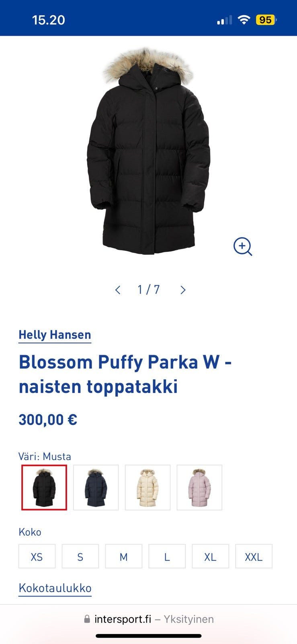Select size S
297x644 pixels.
point(80,557)
